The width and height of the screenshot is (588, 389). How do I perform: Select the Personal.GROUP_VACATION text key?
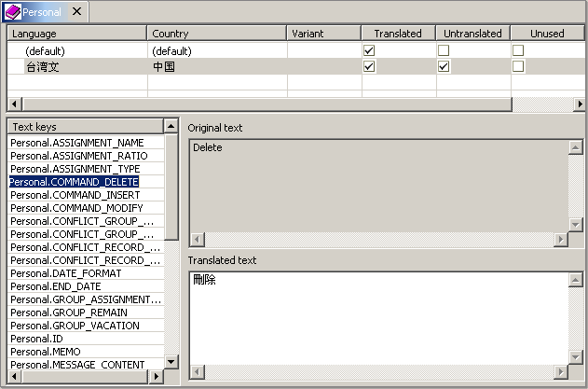click(75, 326)
